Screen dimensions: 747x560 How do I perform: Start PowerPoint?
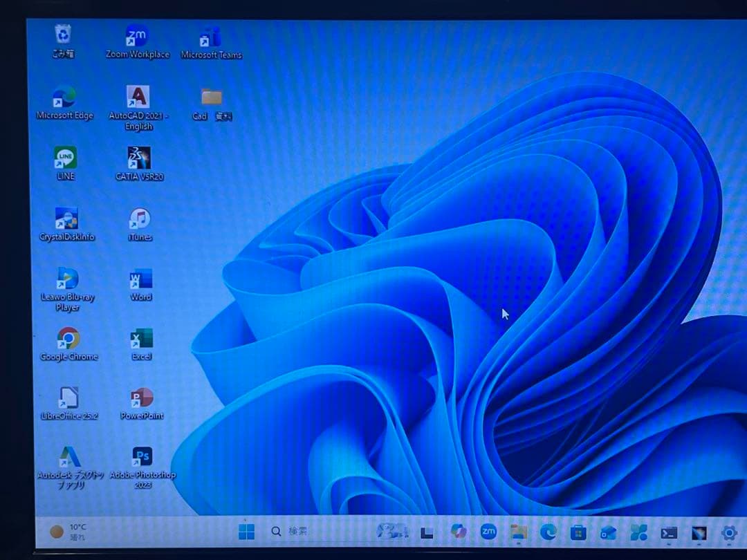[141, 398]
